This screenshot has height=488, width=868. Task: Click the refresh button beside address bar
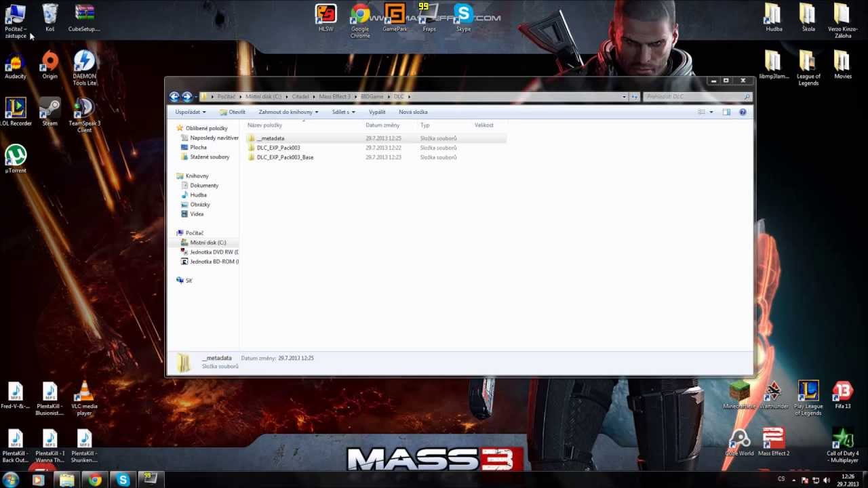pos(635,97)
